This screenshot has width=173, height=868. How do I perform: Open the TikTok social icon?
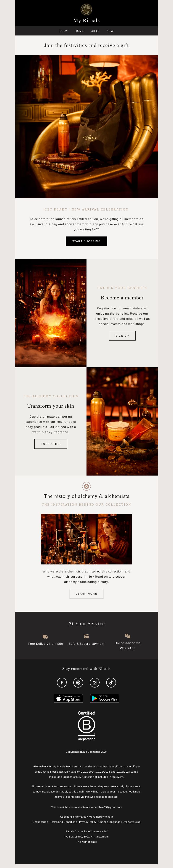click(111, 682)
